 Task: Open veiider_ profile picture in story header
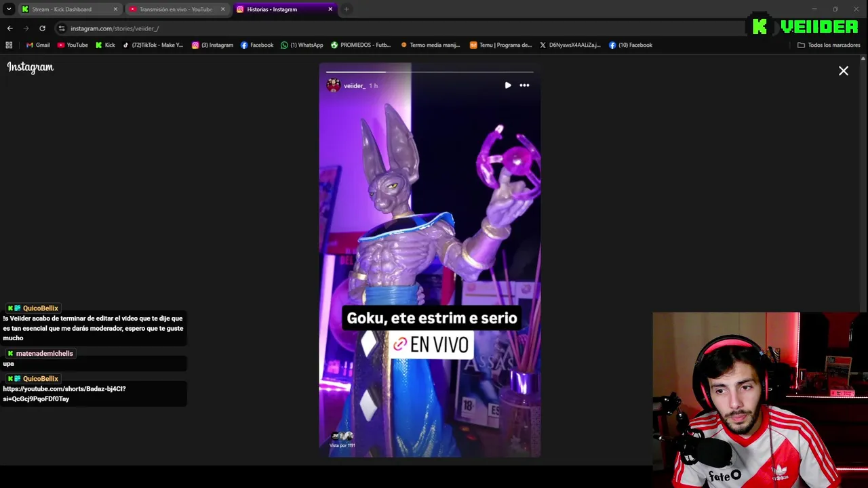[333, 85]
